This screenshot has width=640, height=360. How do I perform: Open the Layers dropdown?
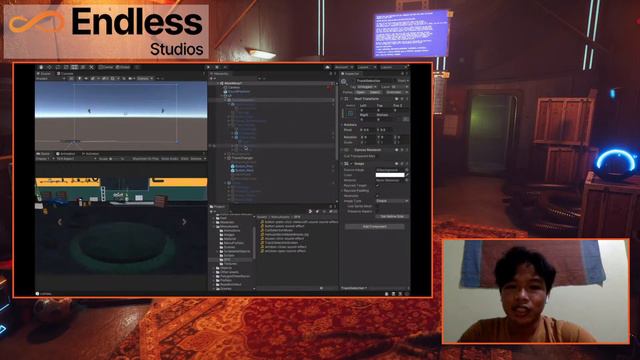366,67
